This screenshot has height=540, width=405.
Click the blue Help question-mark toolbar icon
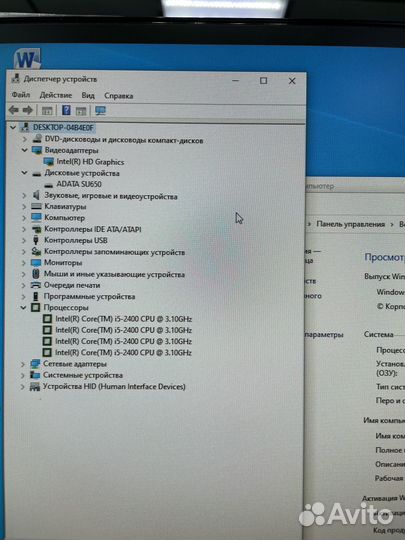coord(66,110)
